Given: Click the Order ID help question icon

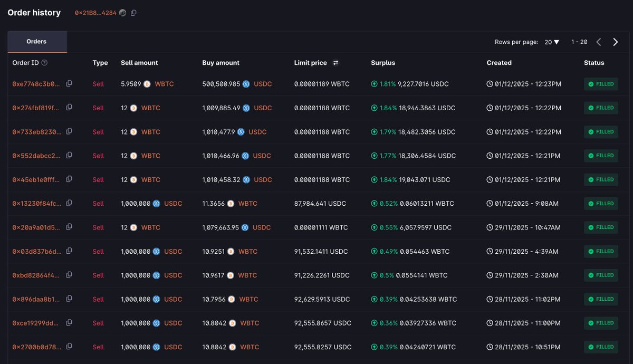Looking at the screenshot, I should (44, 63).
